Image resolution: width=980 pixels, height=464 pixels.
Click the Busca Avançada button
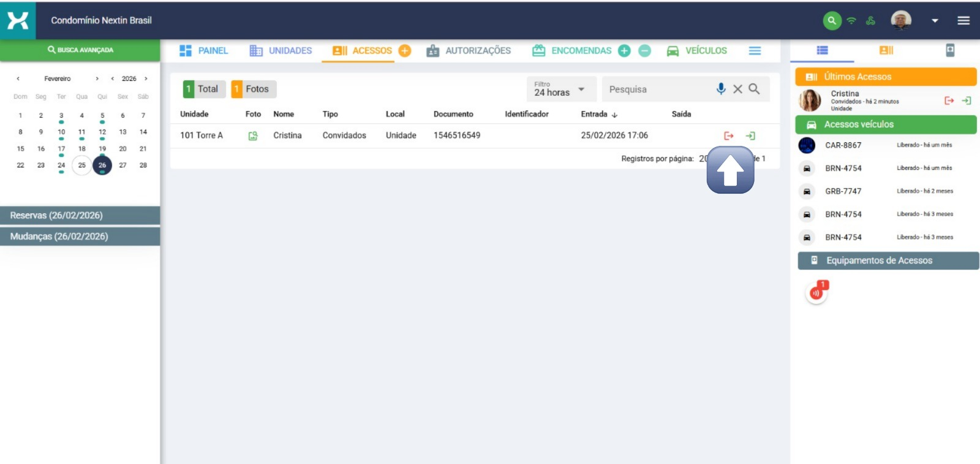(80, 50)
